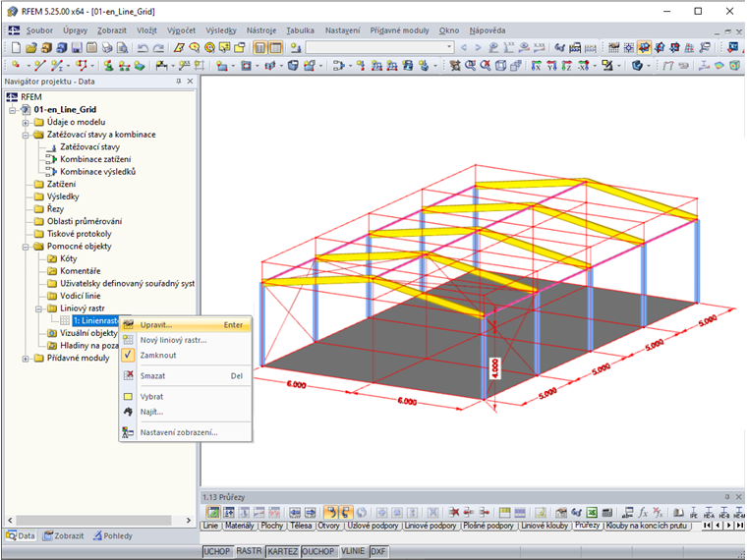
Task: Toggle the project navigator panel icon
Action: pos(259,47)
